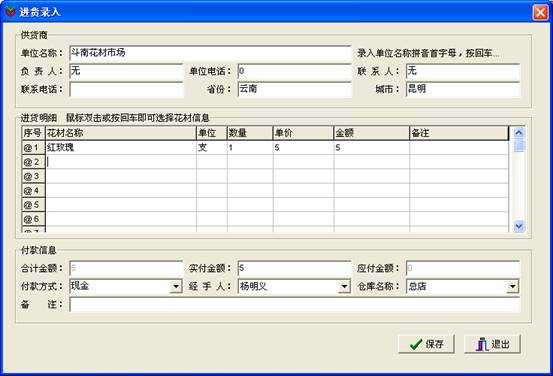This screenshot has width=553, height=376.
Task: Click the 金额 column header
Action: pyautogui.click(x=372, y=133)
